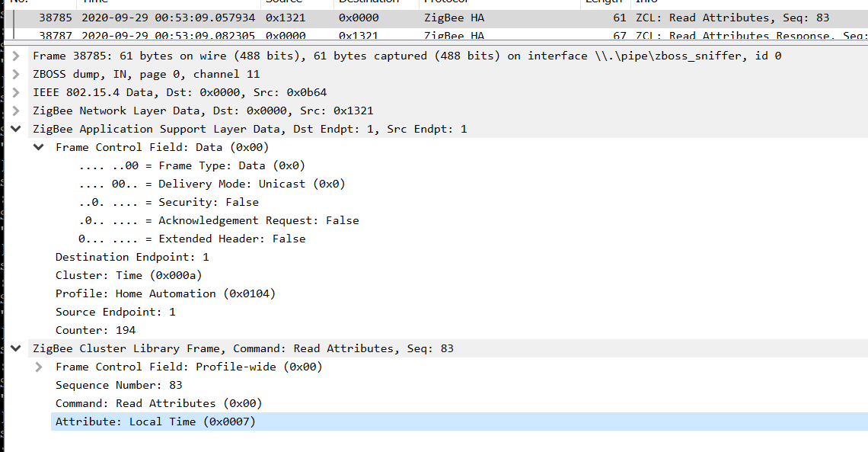This screenshot has height=452, width=868.
Task: Select the Sequence Number: 83 field
Action: pos(119,385)
